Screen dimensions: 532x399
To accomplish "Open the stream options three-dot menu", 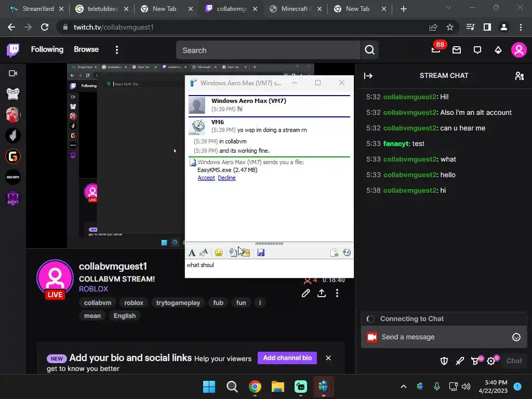I will click(337, 293).
